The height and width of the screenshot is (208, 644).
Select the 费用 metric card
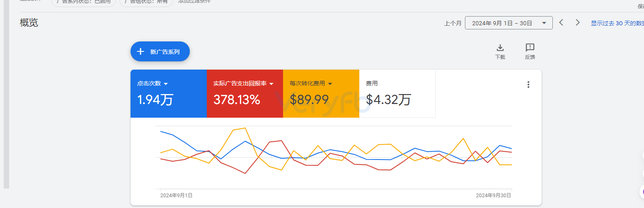397,94
